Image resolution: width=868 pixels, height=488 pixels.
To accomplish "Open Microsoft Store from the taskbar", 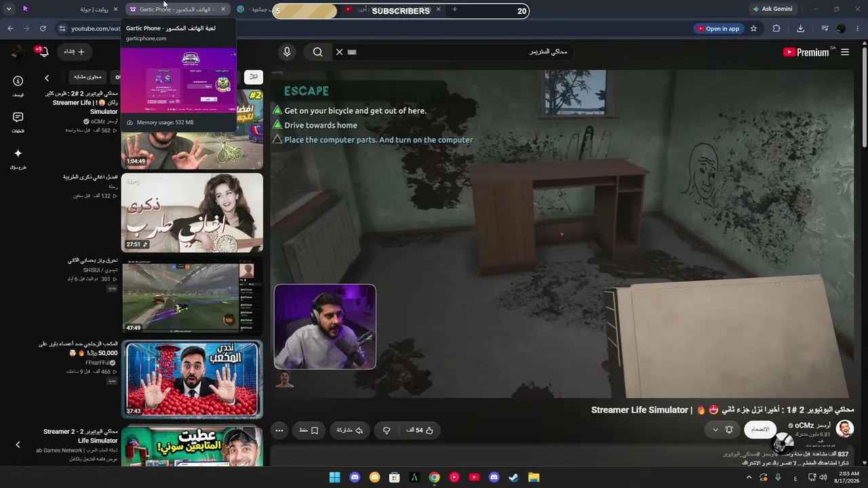I will click(394, 477).
